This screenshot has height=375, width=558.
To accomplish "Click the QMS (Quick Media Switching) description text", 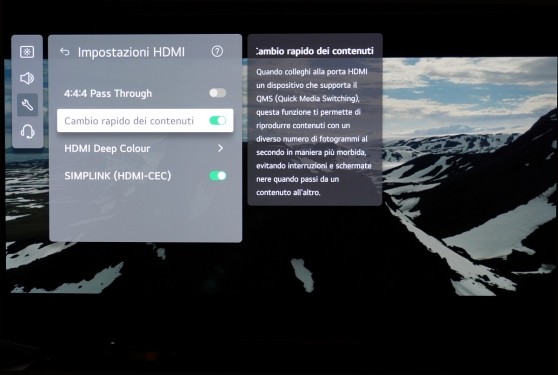I will [x=308, y=99].
